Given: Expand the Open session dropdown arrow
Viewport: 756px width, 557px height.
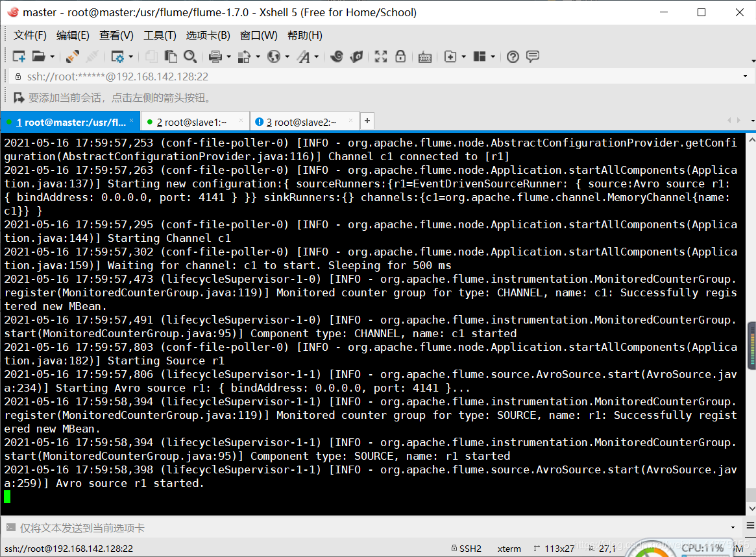Looking at the screenshot, I should coord(52,57).
